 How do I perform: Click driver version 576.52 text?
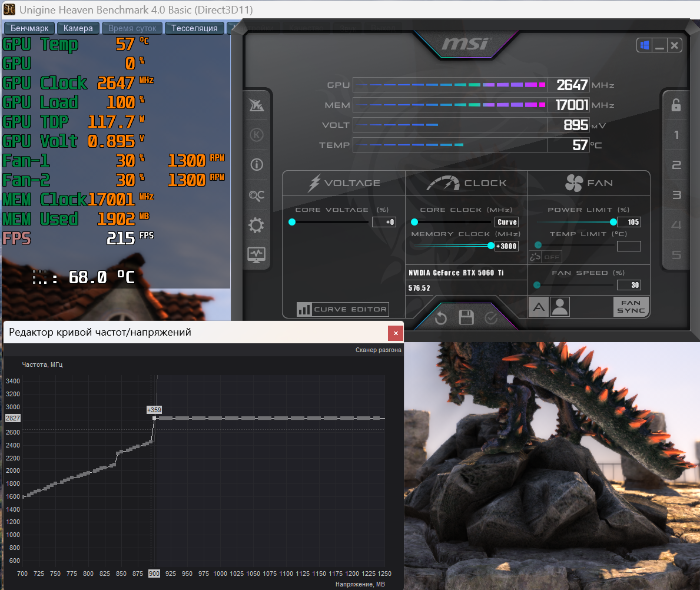419,288
